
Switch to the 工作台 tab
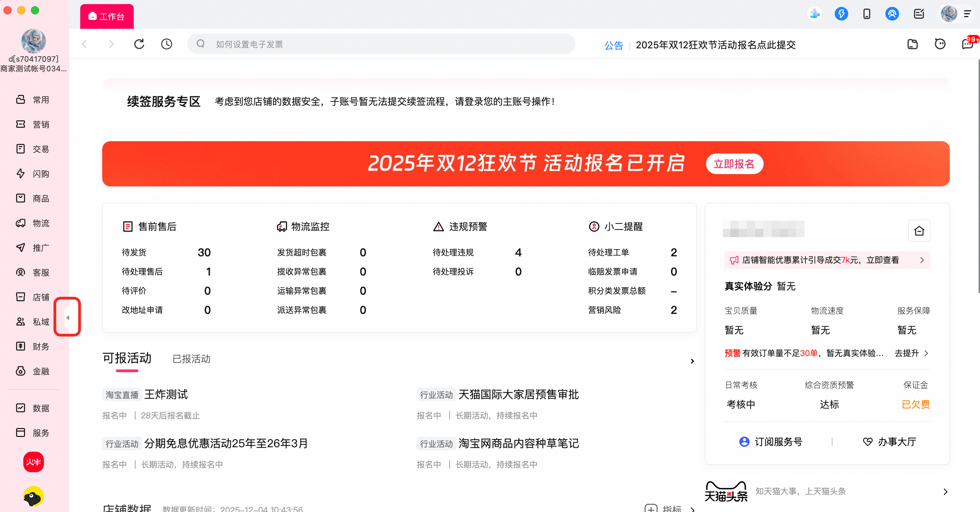pyautogui.click(x=107, y=16)
